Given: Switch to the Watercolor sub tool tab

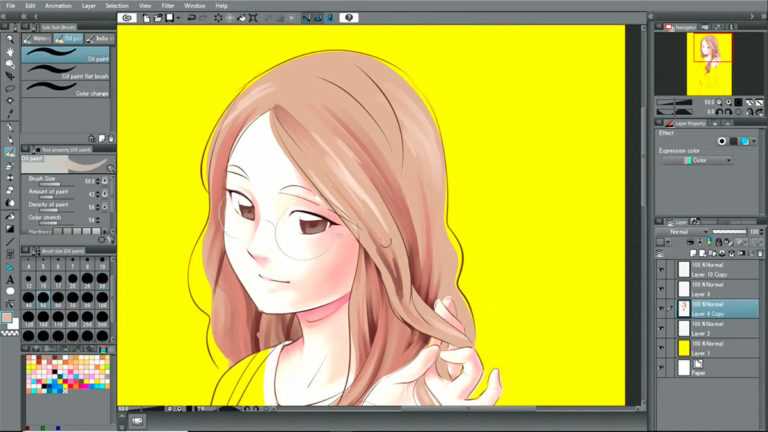Looking at the screenshot, I should coord(42,38).
